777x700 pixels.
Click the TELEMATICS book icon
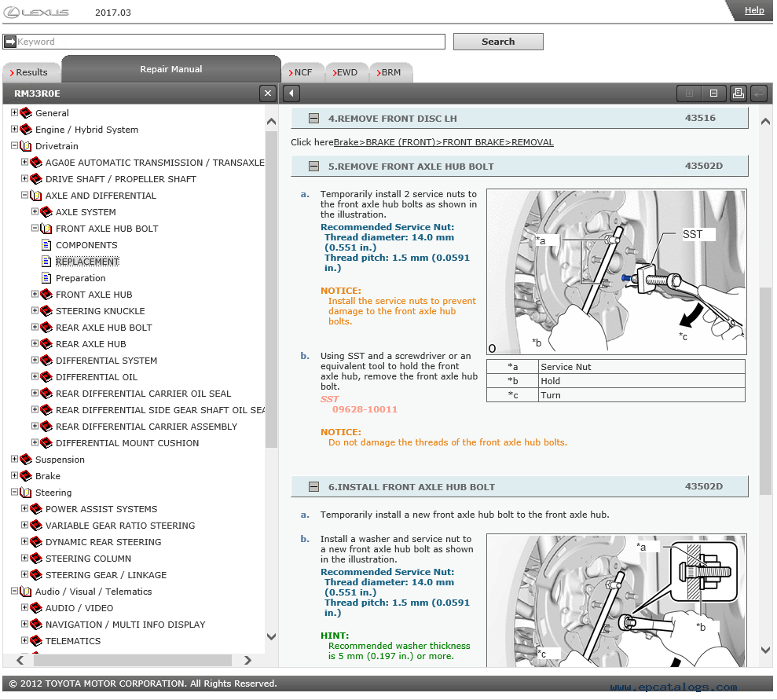click(x=35, y=640)
